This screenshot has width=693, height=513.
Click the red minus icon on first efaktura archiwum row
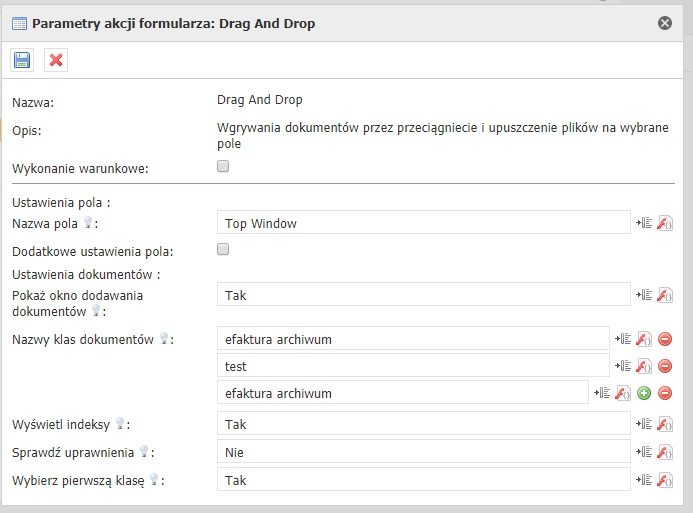(x=665, y=340)
